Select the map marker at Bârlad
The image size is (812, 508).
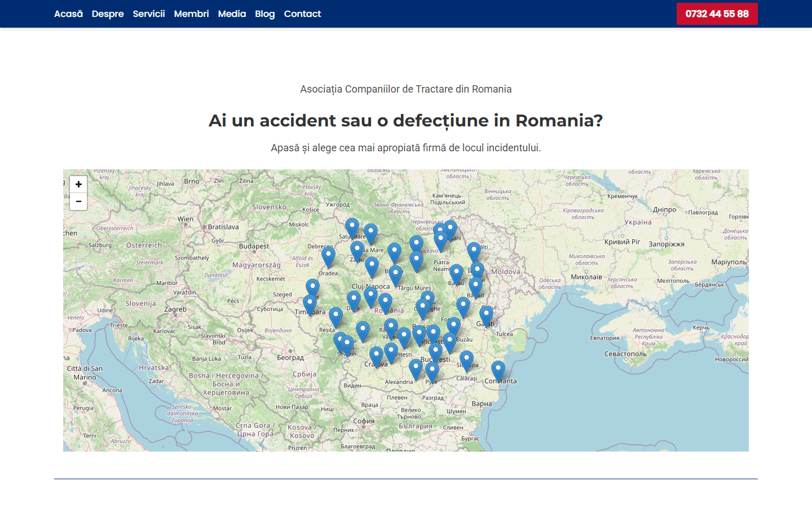[x=476, y=287]
